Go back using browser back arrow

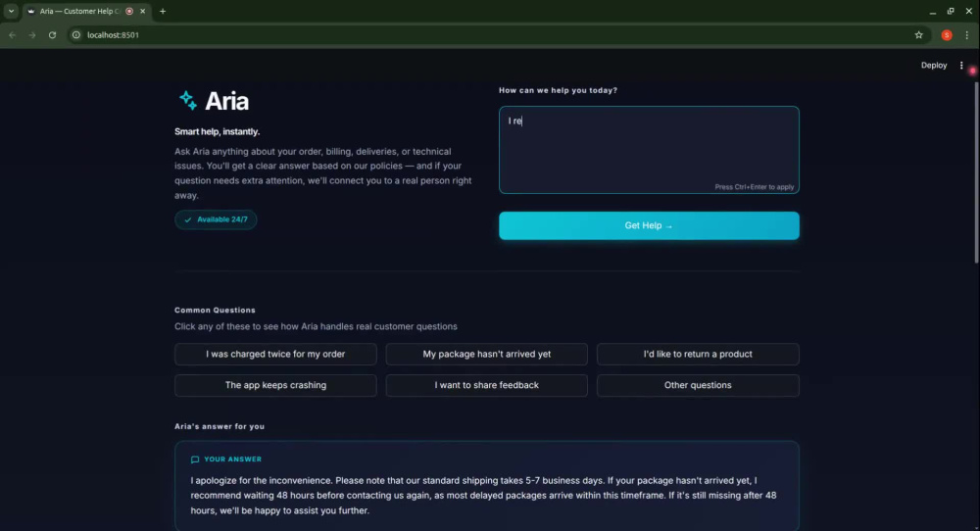coord(13,35)
